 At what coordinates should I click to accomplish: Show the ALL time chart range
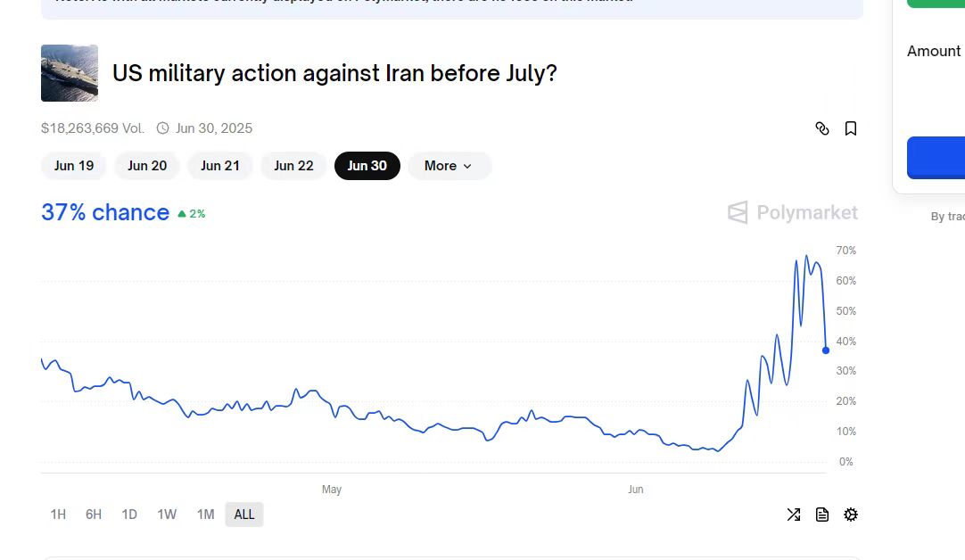[x=244, y=515]
